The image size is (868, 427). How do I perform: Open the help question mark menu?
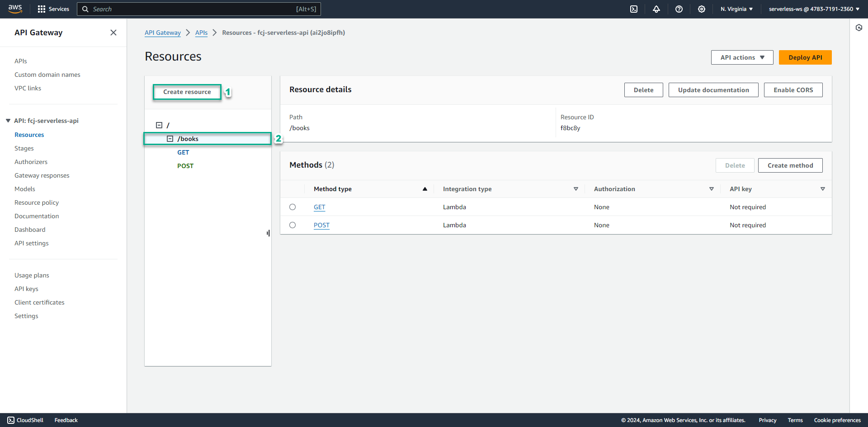[x=679, y=9]
